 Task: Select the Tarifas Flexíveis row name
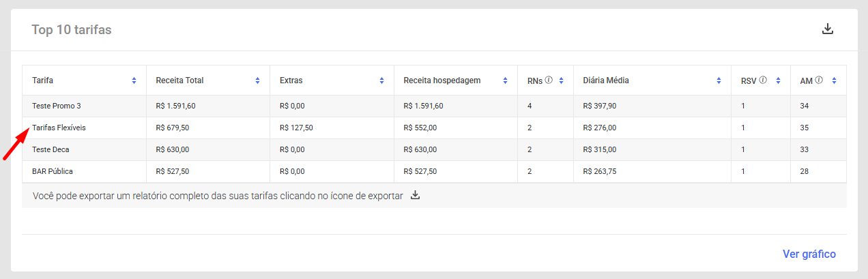click(x=59, y=128)
